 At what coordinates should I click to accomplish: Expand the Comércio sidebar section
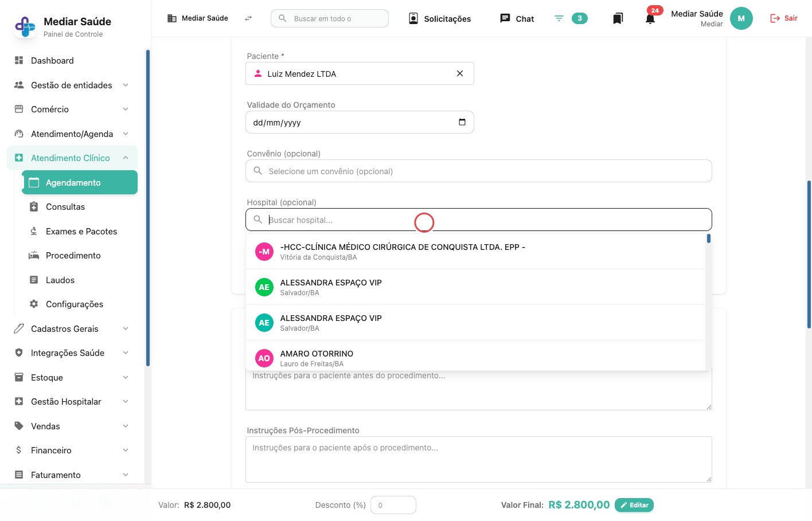click(72, 109)
